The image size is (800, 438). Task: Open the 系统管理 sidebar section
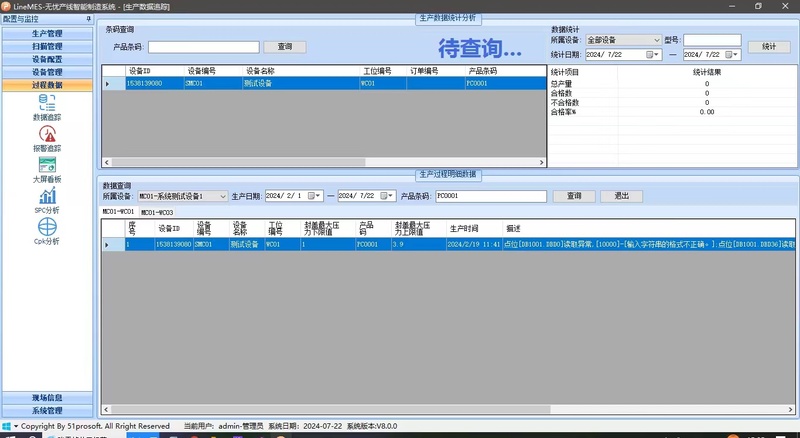tap(47, 410)
